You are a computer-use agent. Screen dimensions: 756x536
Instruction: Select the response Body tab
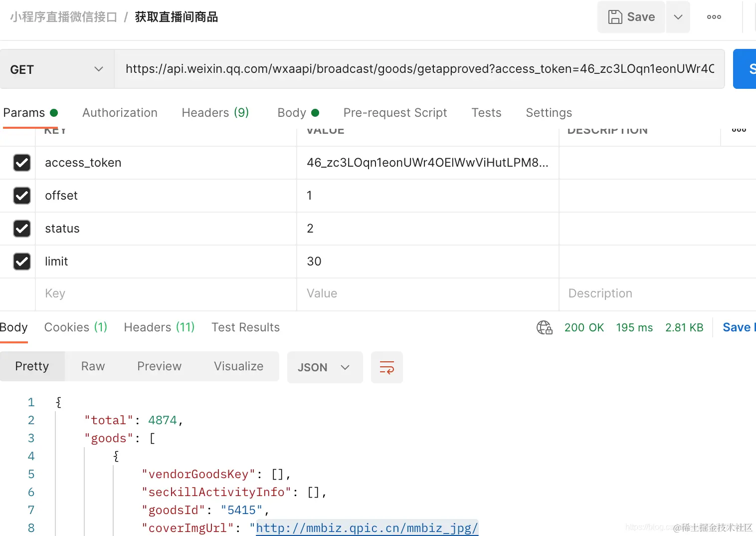(13, 327)
